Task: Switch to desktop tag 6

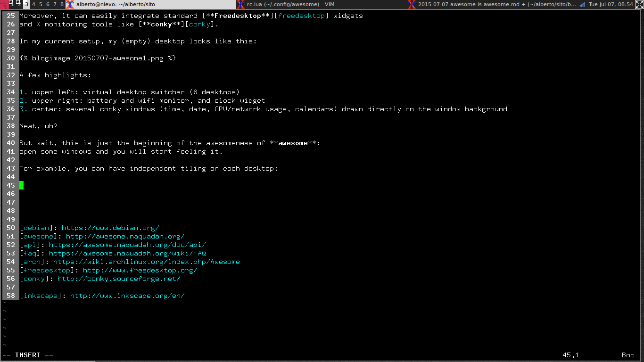Action: [48, 4]
